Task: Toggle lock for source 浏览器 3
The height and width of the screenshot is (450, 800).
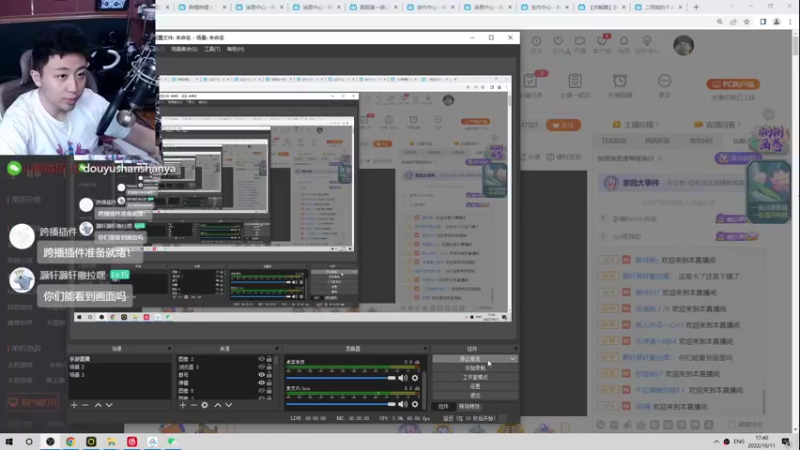Action: tap(269, 367)
